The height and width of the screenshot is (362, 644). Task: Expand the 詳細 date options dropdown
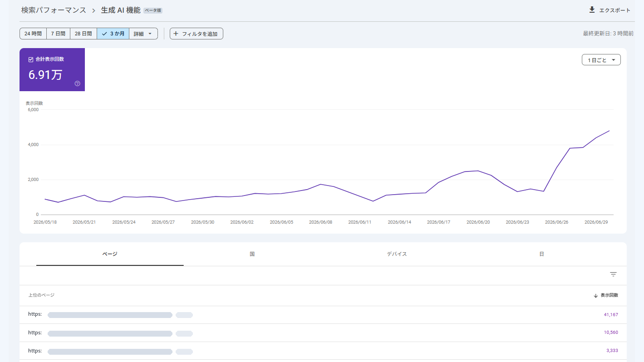point(143,34)
